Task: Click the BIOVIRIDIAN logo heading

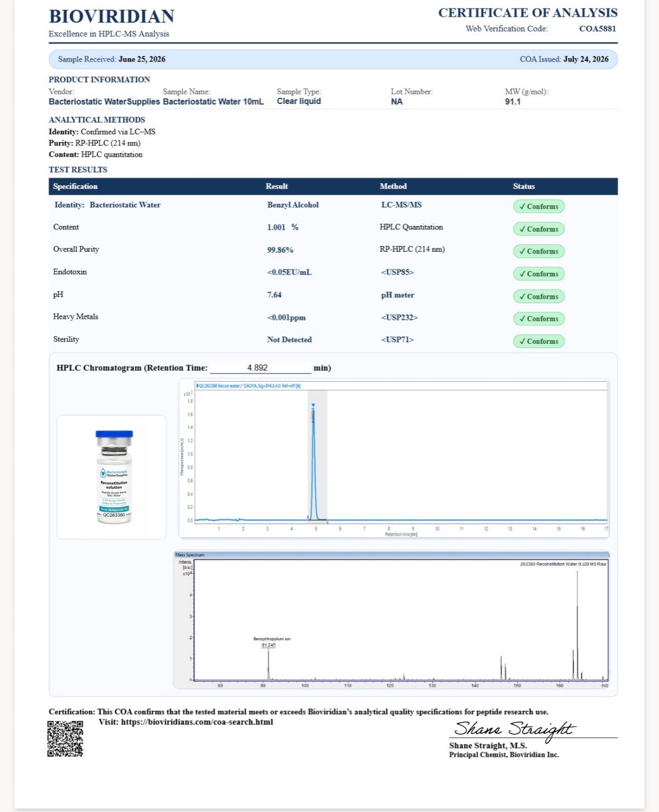Action: pos(112,16)
